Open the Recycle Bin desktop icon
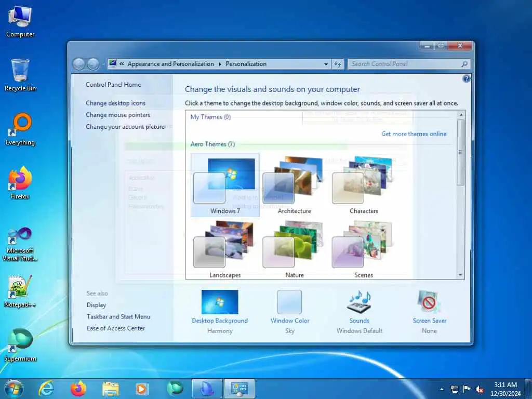532x399 pixels. click(20, 75)
